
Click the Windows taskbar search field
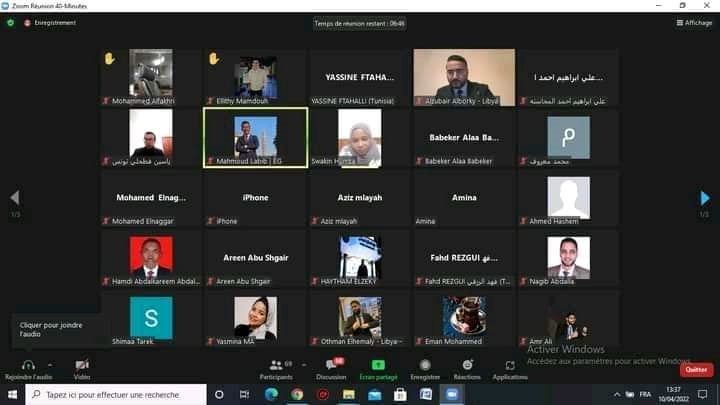tap(115, 395)
